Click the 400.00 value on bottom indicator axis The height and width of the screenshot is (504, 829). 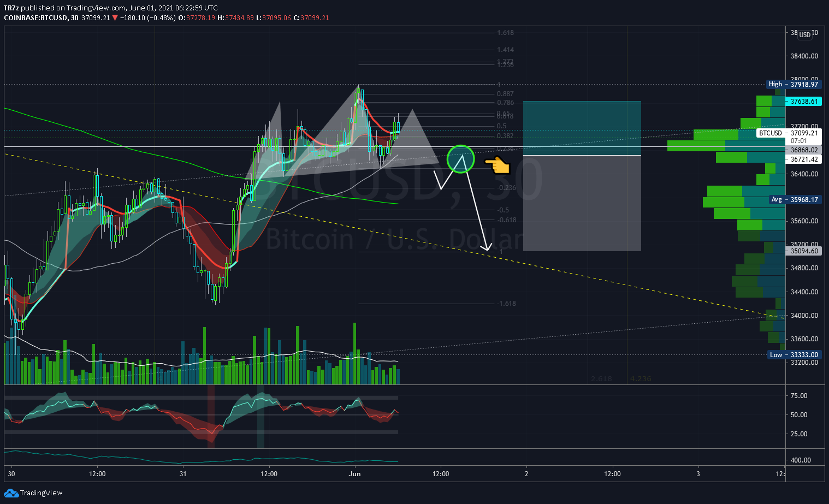pyautogui.click(x=801, y=460)
